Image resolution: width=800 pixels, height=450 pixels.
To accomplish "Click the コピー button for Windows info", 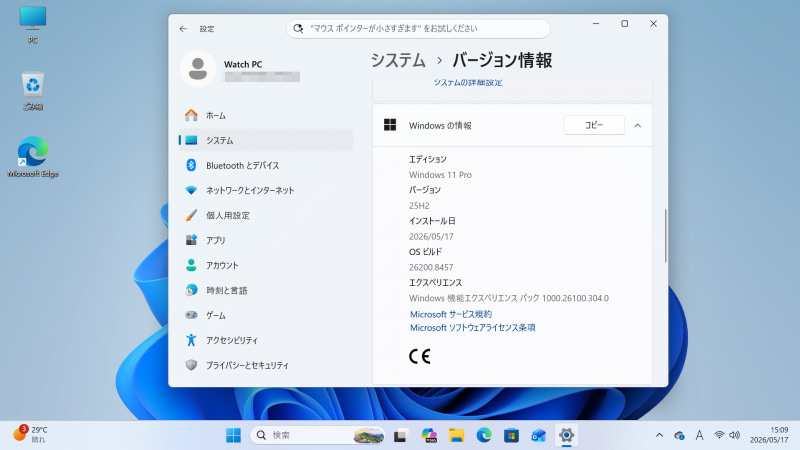I will 594,125.
